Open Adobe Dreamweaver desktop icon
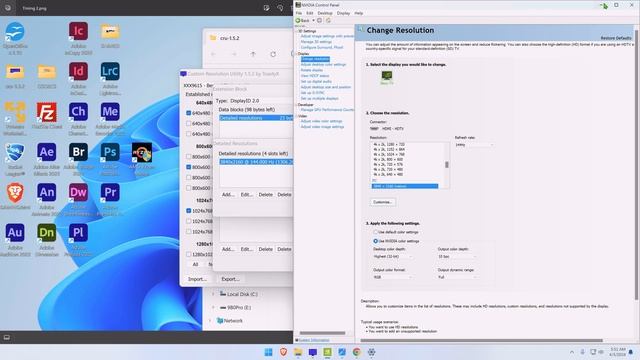 pyautogui.click(x=78, y=199)
